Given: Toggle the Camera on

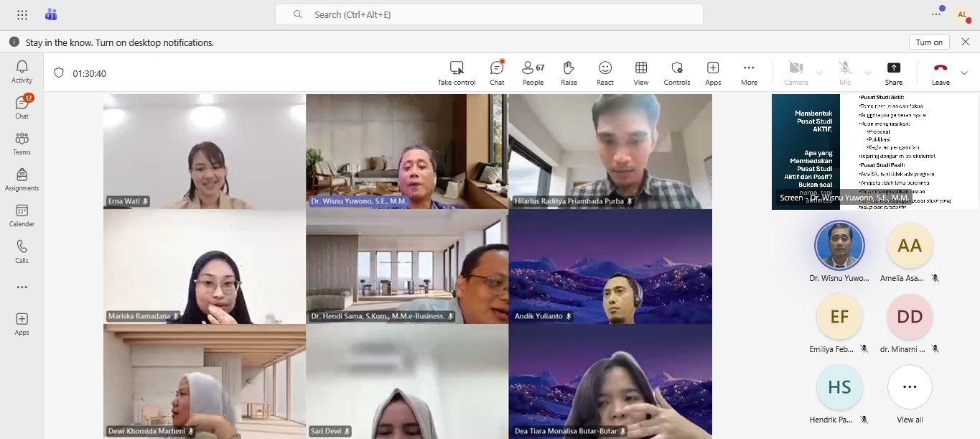Looking at the screenshot, I should [x=795, y=73].
